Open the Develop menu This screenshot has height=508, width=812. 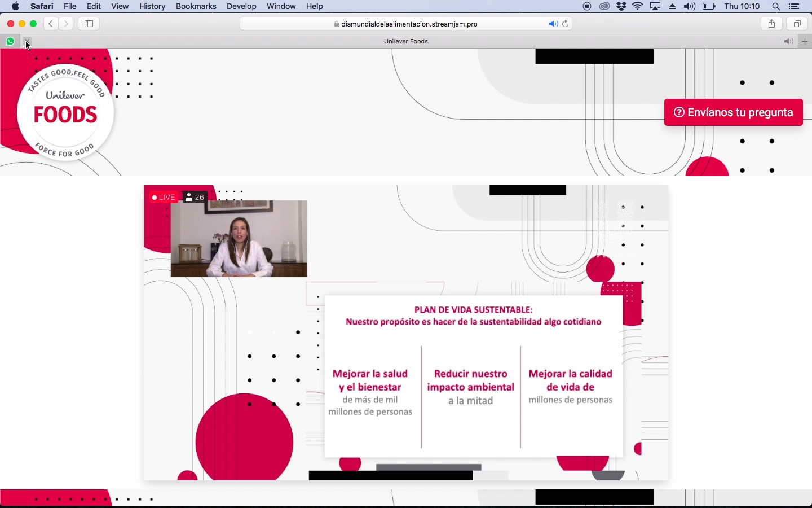[241, 6]
